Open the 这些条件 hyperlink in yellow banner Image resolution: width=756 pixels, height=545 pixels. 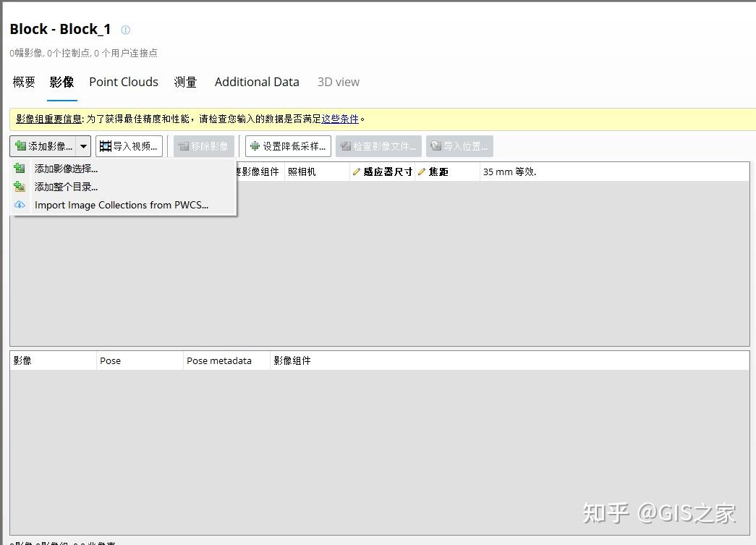tap(340, 119)
